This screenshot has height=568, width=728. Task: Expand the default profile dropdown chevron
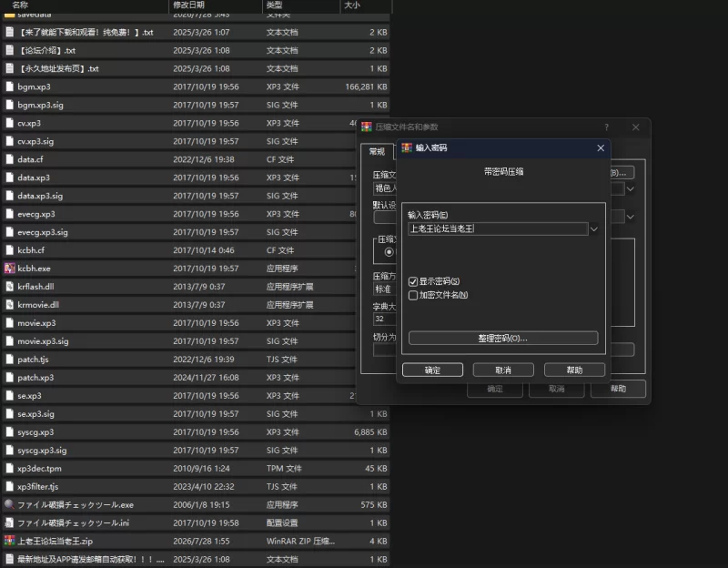pyautogui.click(x=630, y=217)
